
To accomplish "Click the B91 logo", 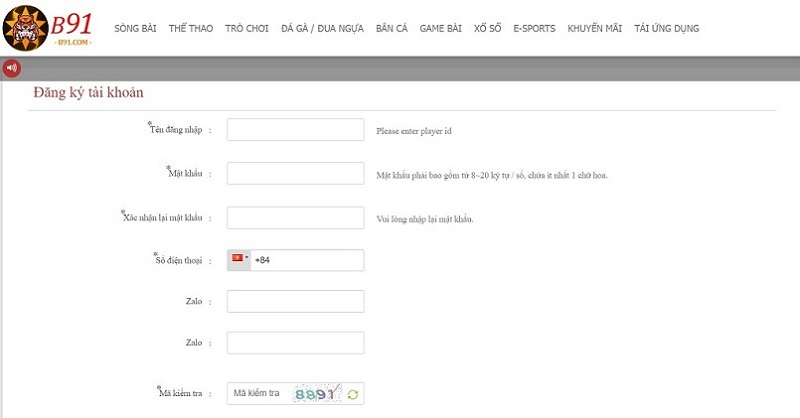I will [49, 28].
